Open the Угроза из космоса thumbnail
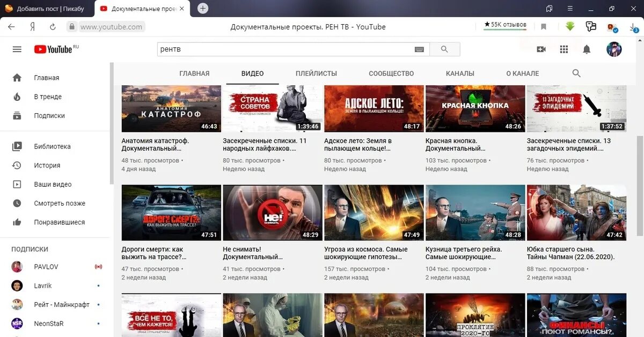 pos(374,213)
